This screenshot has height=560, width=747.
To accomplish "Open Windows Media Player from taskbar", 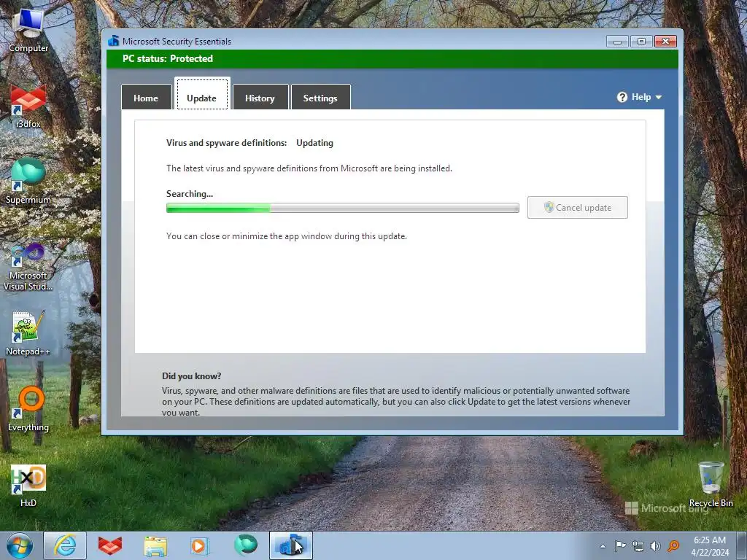I will 200,545.
